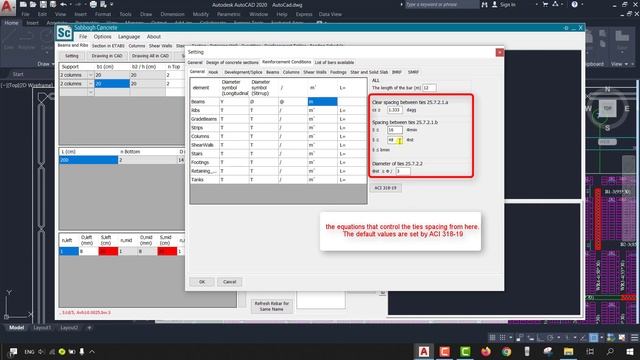This screenshot has height=360, width=640.
Task: Show hidden system tray icons chevron
Action: [92, 351]
